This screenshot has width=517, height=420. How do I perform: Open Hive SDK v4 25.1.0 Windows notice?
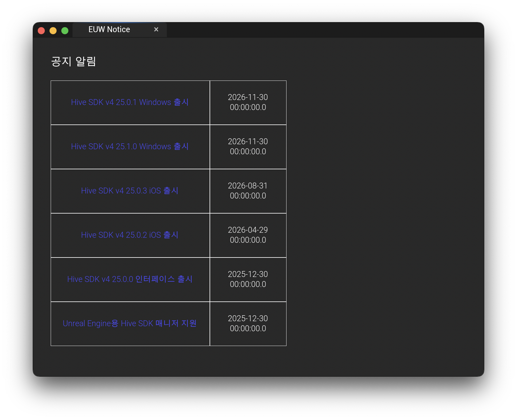click(130, 147)
